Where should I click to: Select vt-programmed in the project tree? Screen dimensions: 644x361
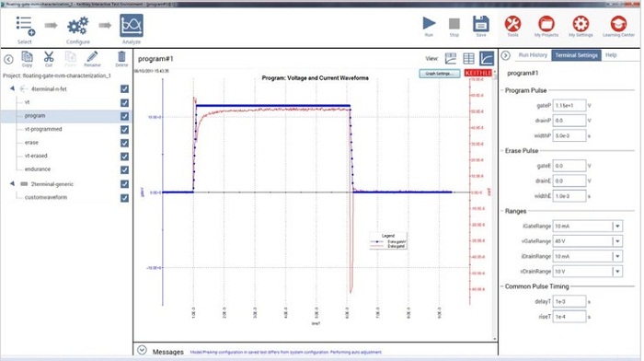pos(43,129)
